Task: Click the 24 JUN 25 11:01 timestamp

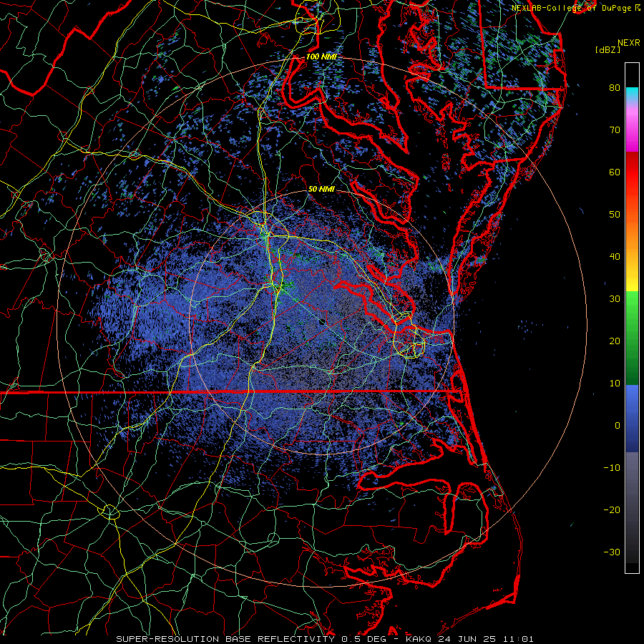Action: click(486, 639)
